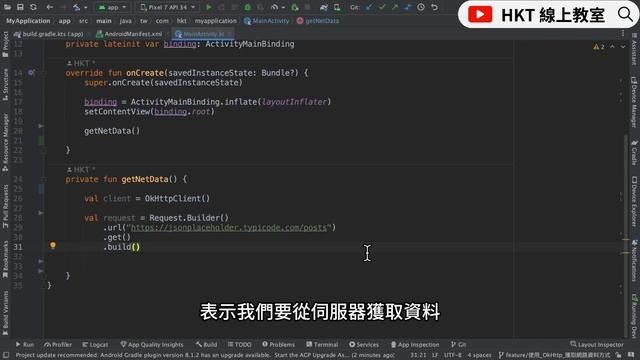Switch to AndroidManifest.xml tab
This screenshot has height=360, width=640.
[129, 34]
